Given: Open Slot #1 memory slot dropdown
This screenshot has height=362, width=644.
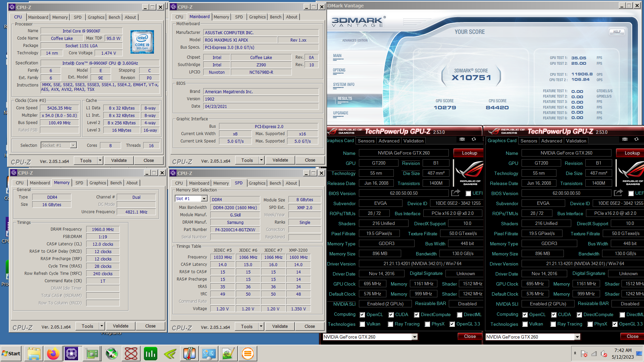Looking at the screenshot, I should click(x=204, y=199).
